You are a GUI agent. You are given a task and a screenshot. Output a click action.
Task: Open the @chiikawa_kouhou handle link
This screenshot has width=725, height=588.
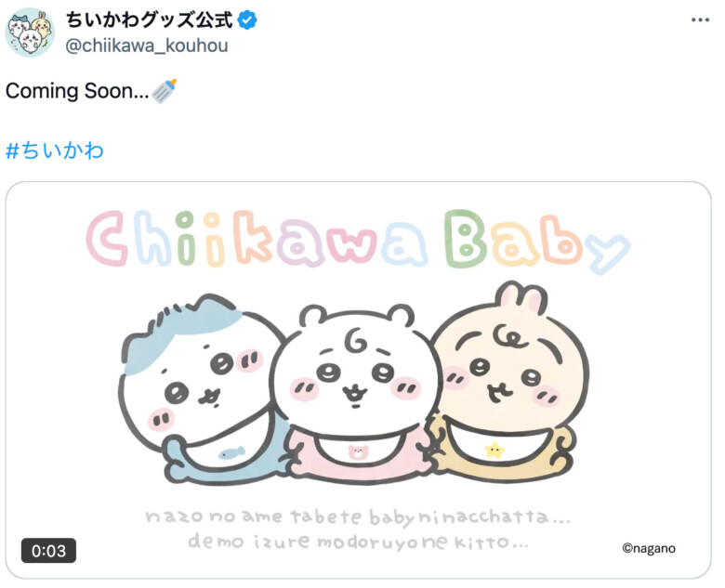(x=147, y=46)
